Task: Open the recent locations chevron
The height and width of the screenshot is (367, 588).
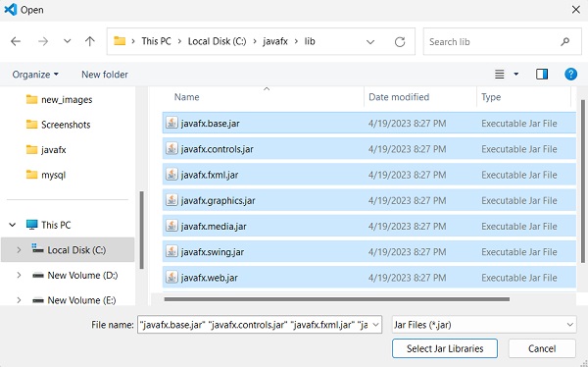Action: [x=67, y=41]
